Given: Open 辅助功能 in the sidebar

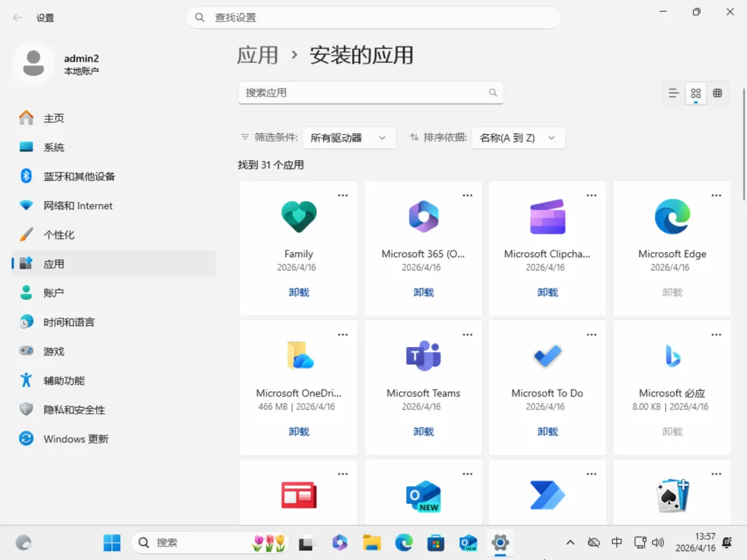Looking at the screenshot, I should point(114,380).
